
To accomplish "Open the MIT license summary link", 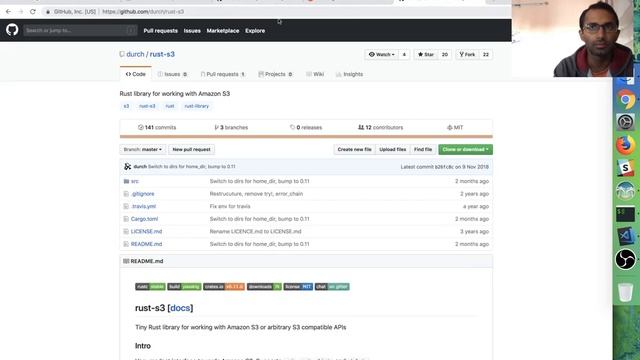I will [455, 127].
